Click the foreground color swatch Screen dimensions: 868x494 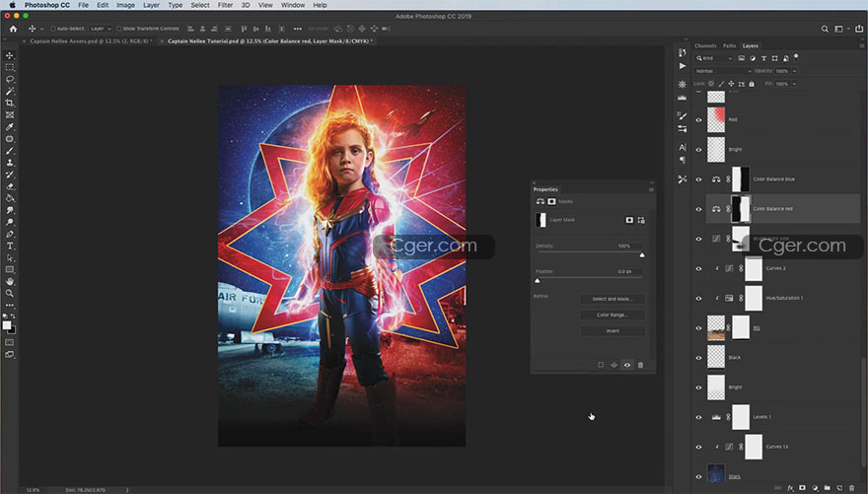coord(7,325)
